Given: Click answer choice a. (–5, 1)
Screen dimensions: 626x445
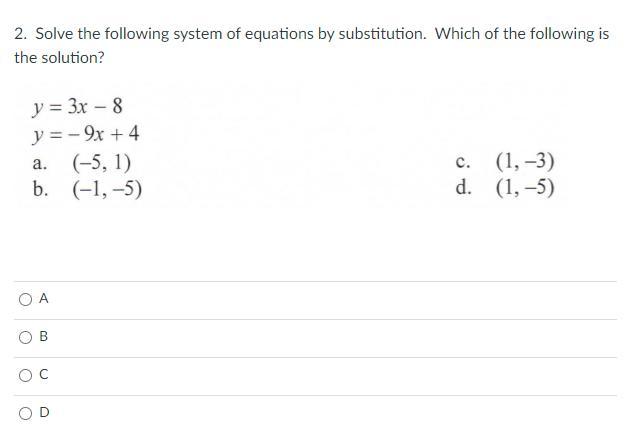Looking at the screenshot, I should [82, 162].
